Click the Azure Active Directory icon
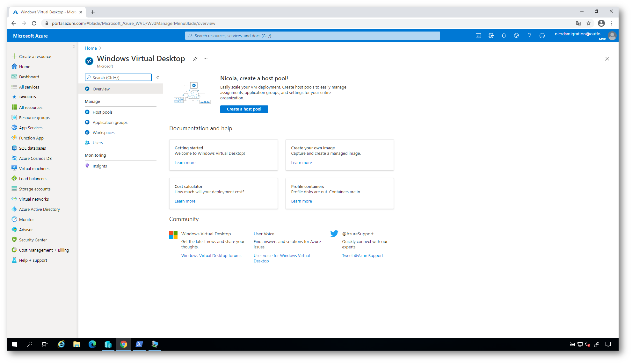 pos(14,209)
